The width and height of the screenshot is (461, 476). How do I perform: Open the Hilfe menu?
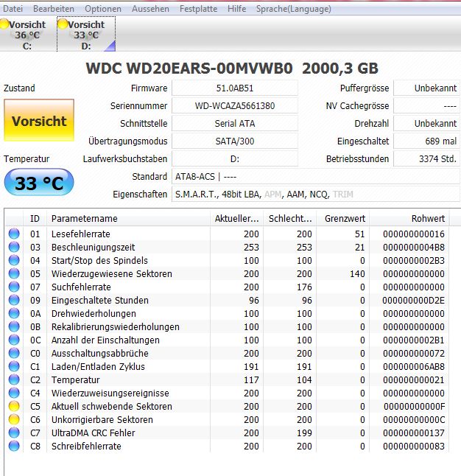(236, 9)
